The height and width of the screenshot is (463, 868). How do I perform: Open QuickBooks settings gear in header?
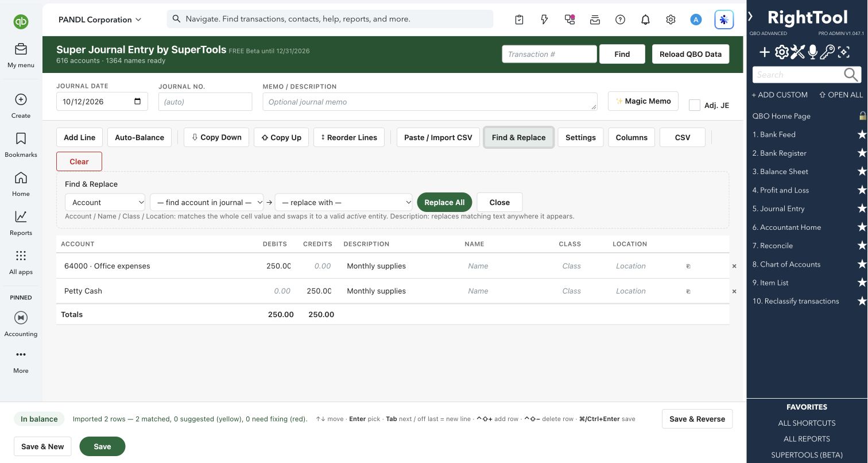click(x=671, y=20)
